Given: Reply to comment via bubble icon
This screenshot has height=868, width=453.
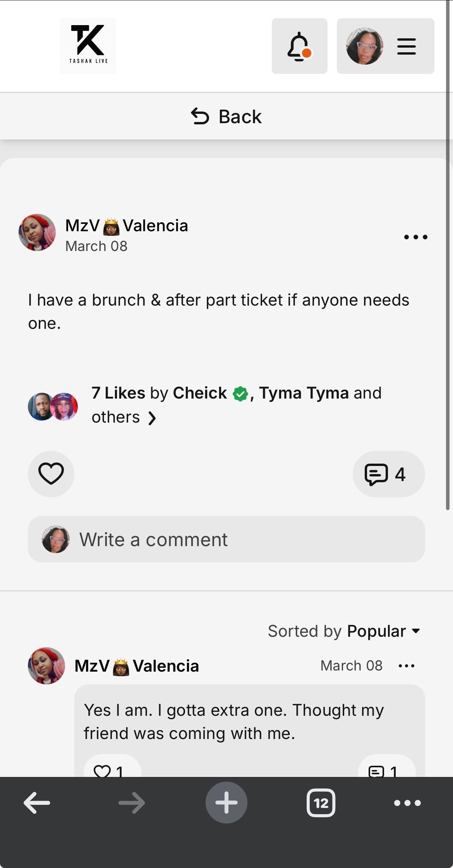Looking at the screenshot, I should (x=386, y=768).
